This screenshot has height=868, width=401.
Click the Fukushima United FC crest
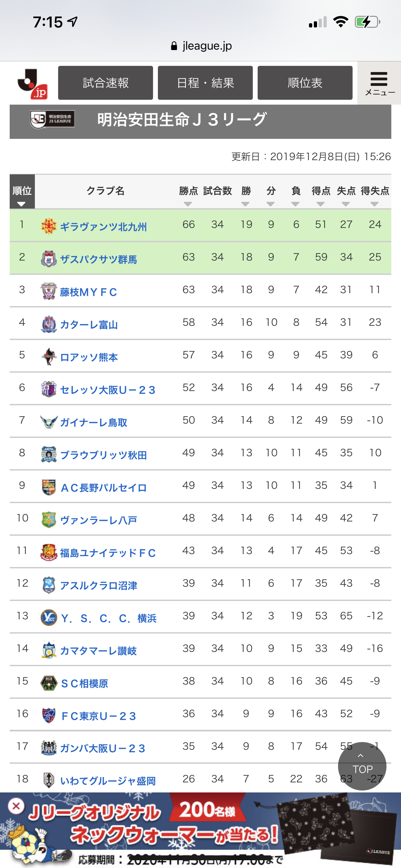pyautogui.click(x=48, y=552)
